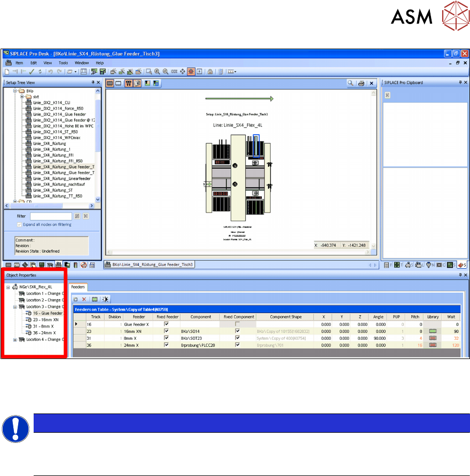Open the Item menu

(19, 63)
